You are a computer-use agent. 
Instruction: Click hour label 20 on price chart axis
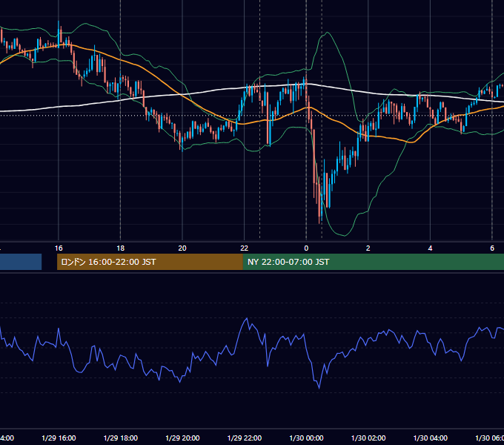(x=182, y=248)
